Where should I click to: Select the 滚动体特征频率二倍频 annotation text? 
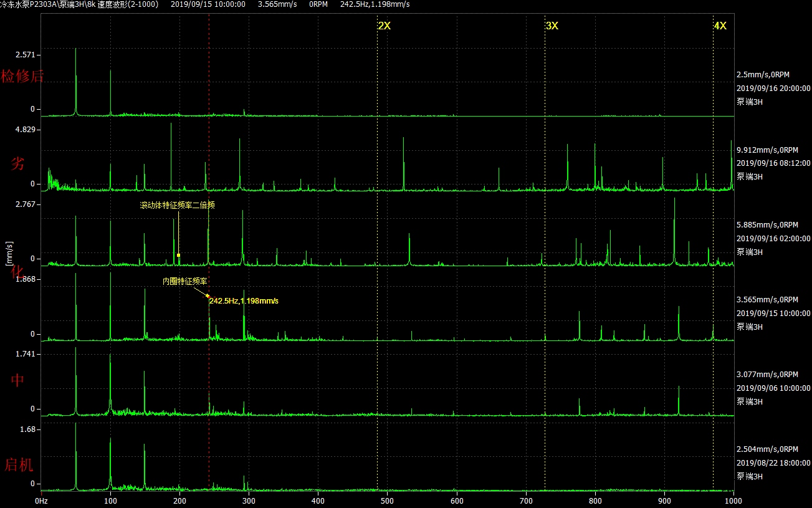tap(177, 205)
